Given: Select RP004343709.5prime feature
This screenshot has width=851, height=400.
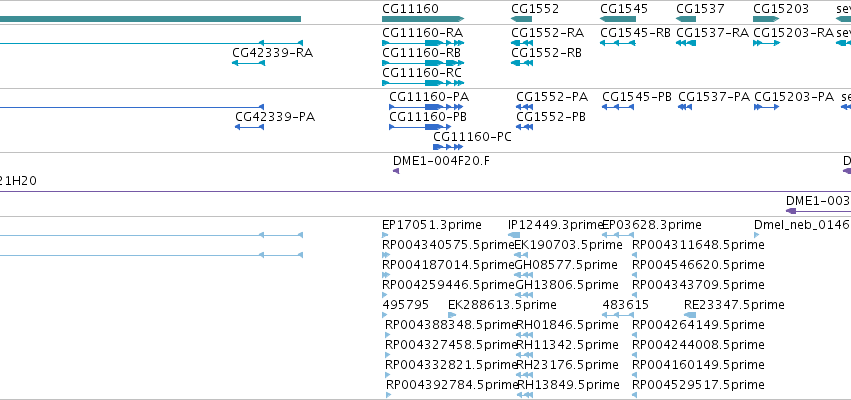Looking at the screenshot, I should (698, 285).
